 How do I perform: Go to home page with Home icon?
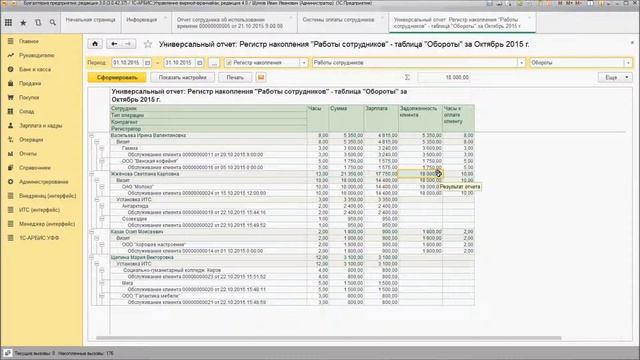(95, 44)
